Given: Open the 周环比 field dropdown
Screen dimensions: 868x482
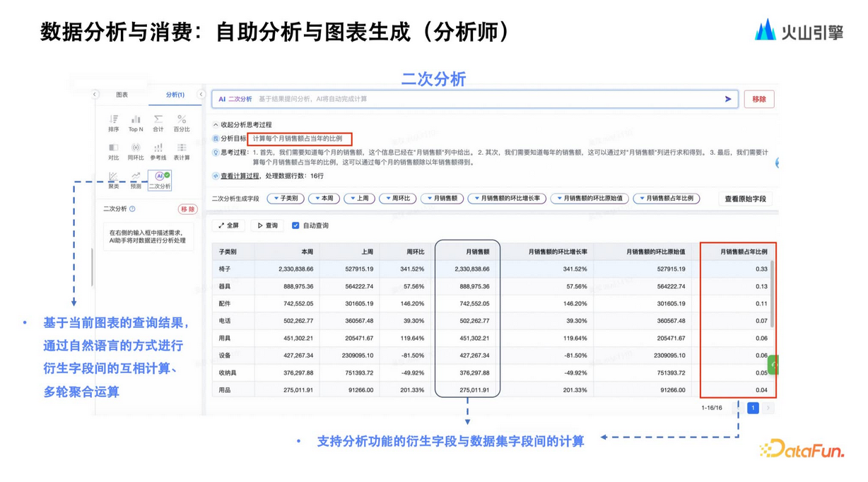Looking at the screenshot, I should pyautogui.click(x=397, y=199).
